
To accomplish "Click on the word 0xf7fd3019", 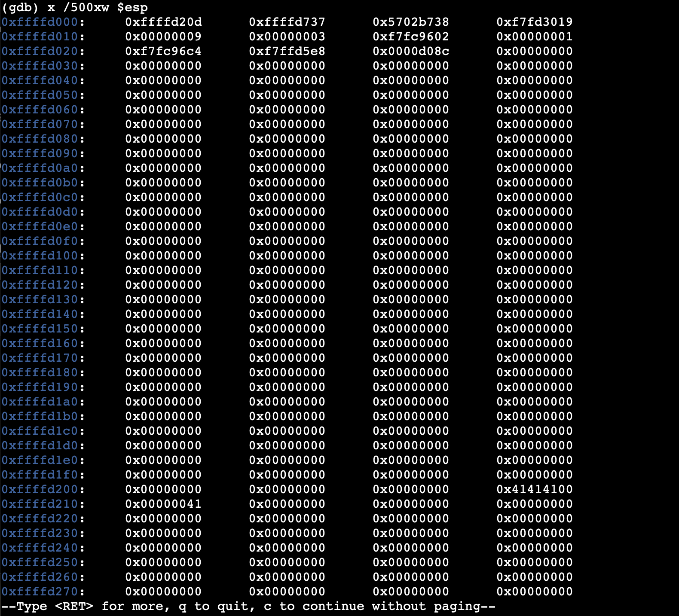I will coord(535,22).
